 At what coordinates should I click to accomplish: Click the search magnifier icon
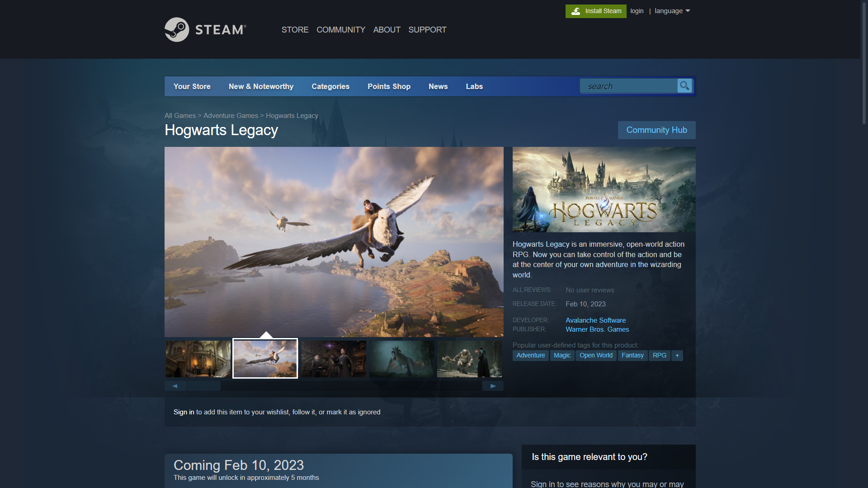tap(684, 86)
